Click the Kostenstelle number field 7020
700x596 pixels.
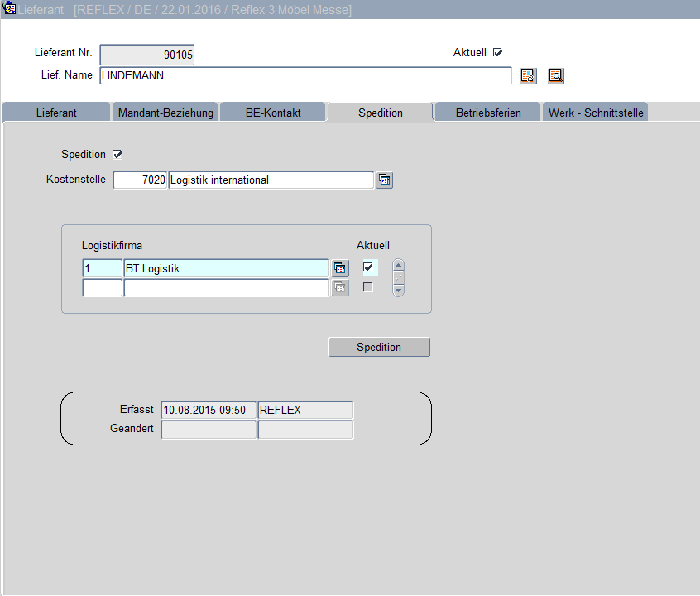pos(140,180)
